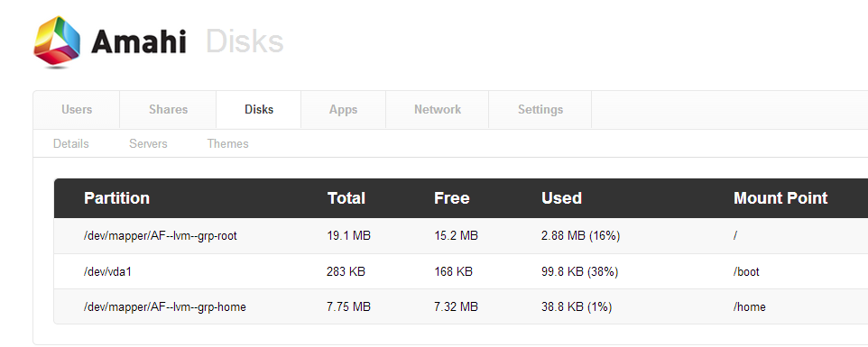The height and width of the screenshot is (347, 868).
Task: Open the Network tab
Action: pos(438,109)
